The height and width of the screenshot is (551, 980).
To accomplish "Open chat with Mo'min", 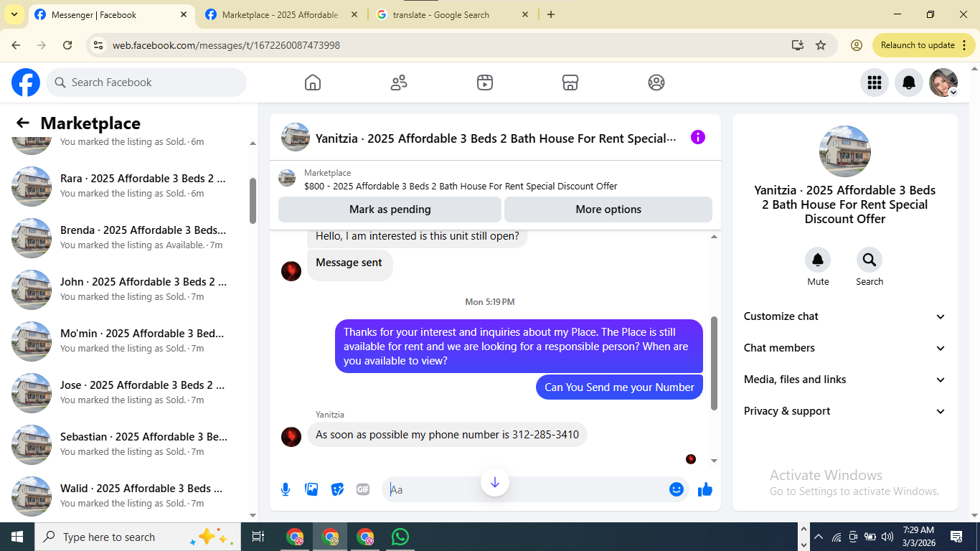I will point(129,342).
